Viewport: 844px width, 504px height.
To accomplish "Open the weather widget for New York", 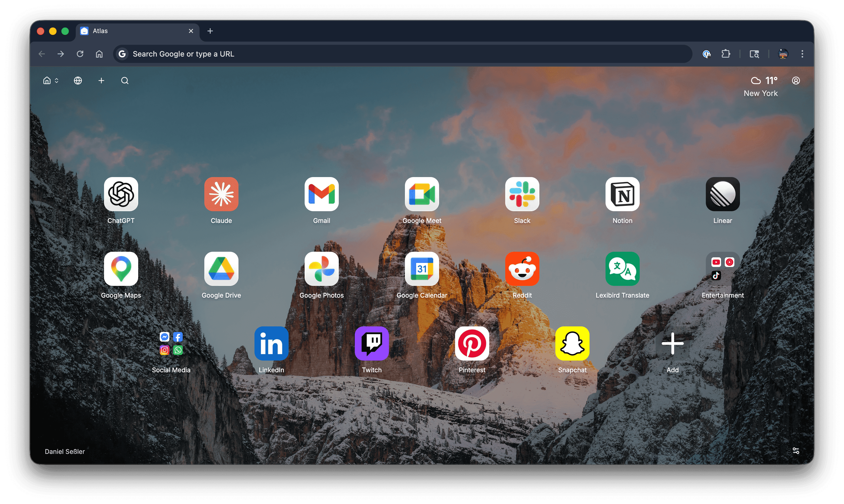I will [x=761, y=86].
